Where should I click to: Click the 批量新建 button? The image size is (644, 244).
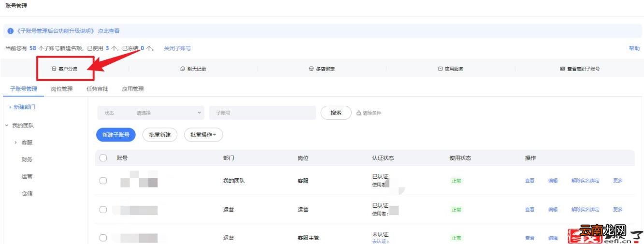160,135
